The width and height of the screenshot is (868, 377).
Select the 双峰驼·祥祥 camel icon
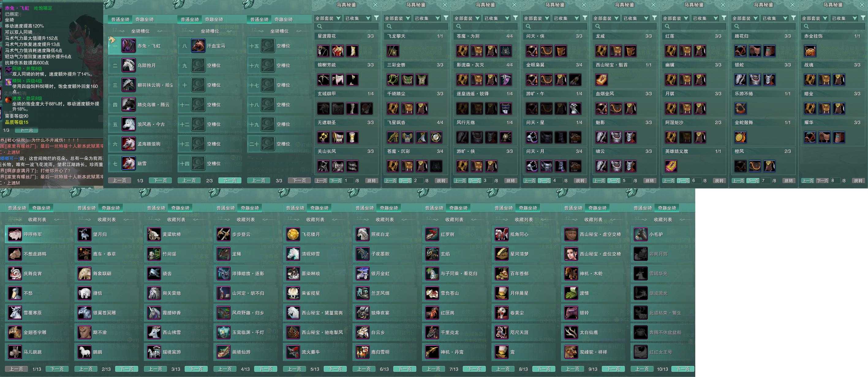pos(571,352)
